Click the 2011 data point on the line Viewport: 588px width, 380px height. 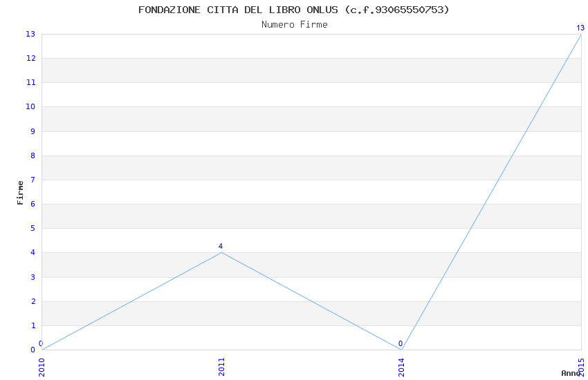221,253
